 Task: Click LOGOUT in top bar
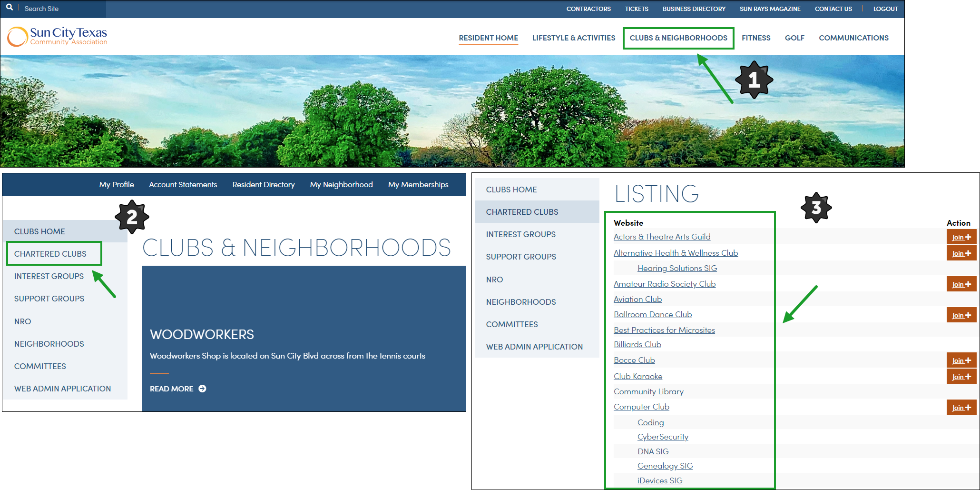885,9
